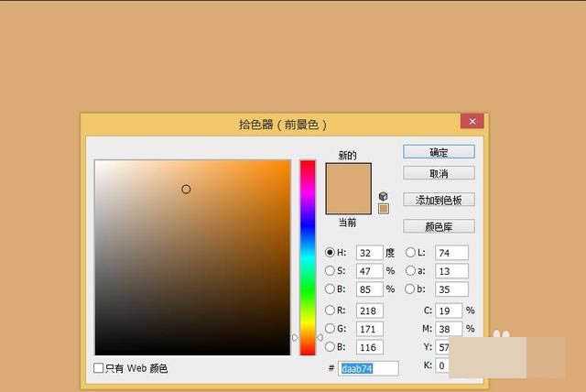The image size is (586, 392).
Task: Select the S saturation radio button
Action: point(331,271)
